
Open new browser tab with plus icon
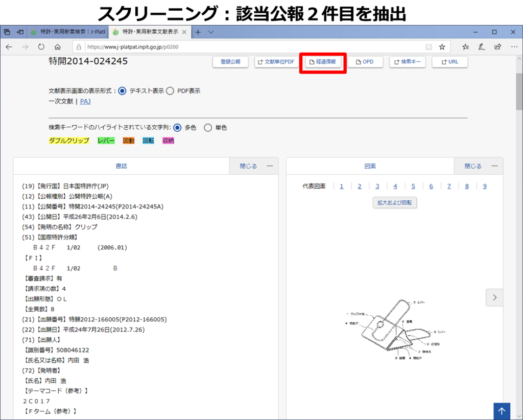click(198, 32)
